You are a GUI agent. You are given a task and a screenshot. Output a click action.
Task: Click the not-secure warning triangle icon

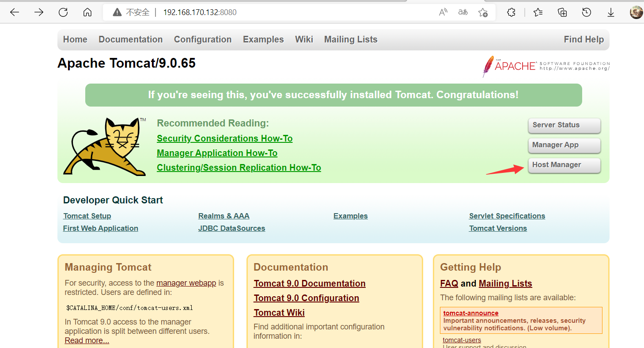[x=117, y=12]
